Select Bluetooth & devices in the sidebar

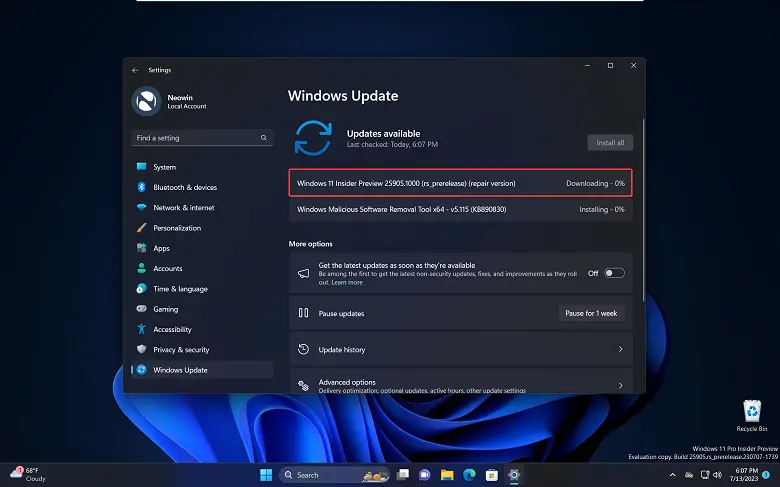(202, 187)
